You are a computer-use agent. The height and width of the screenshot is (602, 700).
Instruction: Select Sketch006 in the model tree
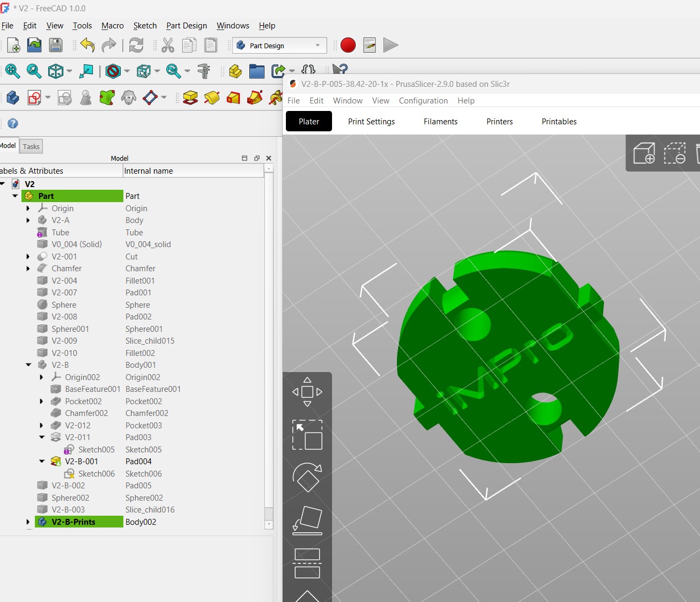click(97, 474)
